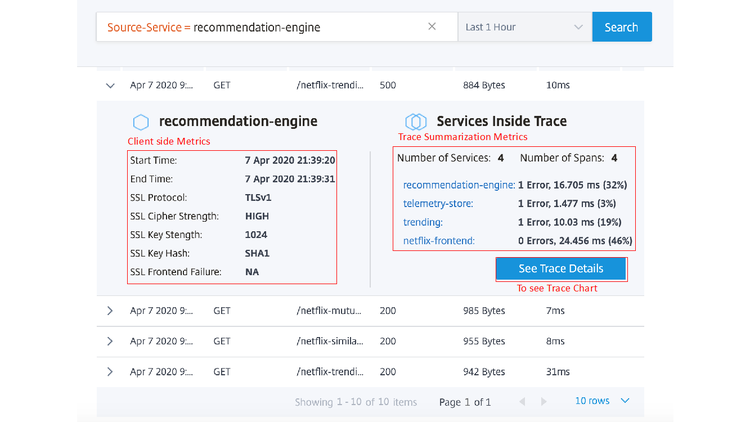The height and width of the screenshot is (422, 750).
Task: Expand the /netflix-mutu... 985 Bytes row
Action: [110, 311]
